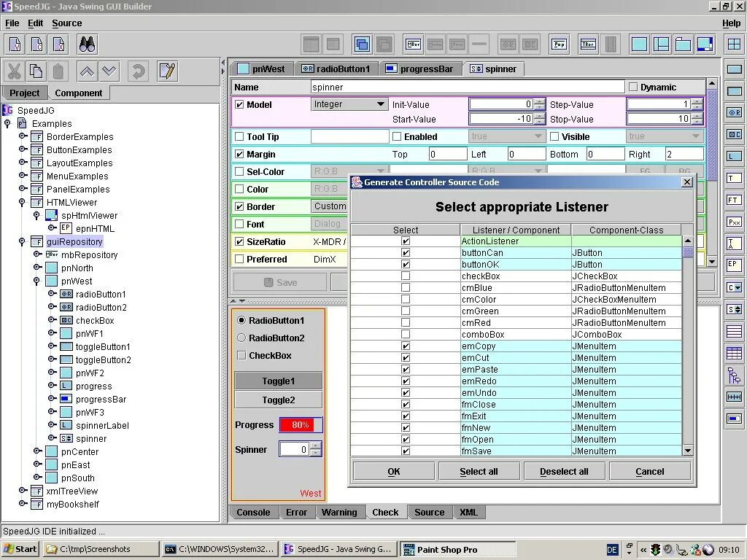Screen dimensions: 747x560
Task: Click the binoculars search icon
Action: (88, 44)
